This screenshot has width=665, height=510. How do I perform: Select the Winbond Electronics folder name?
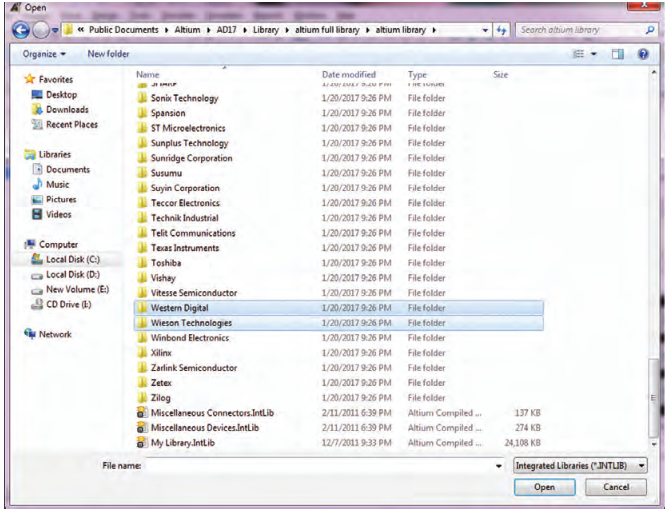point(190,337)
